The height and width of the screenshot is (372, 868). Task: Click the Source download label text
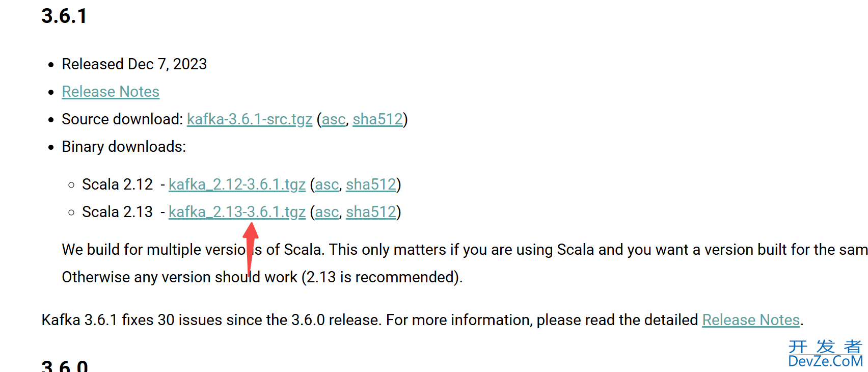click(x=122, y=119)
